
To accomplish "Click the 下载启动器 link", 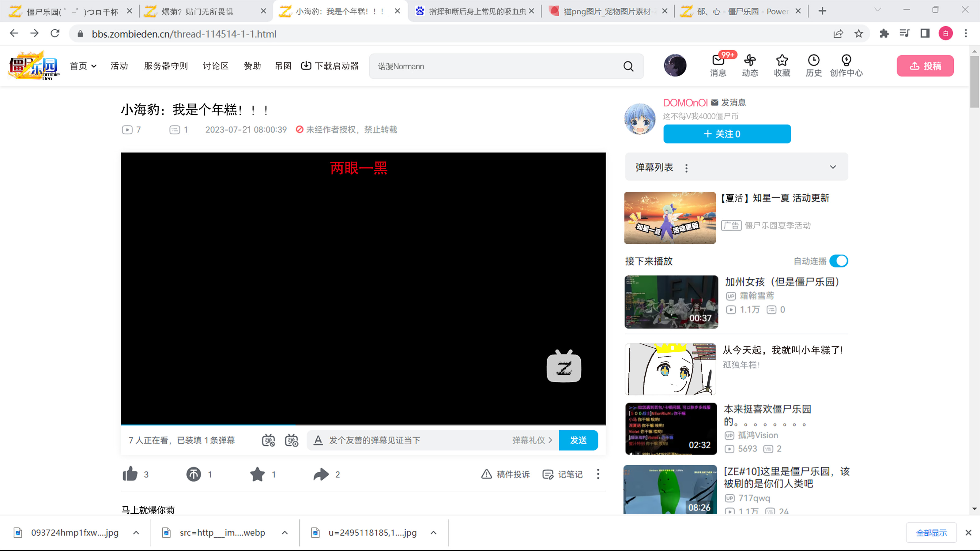I will [330, 66].
